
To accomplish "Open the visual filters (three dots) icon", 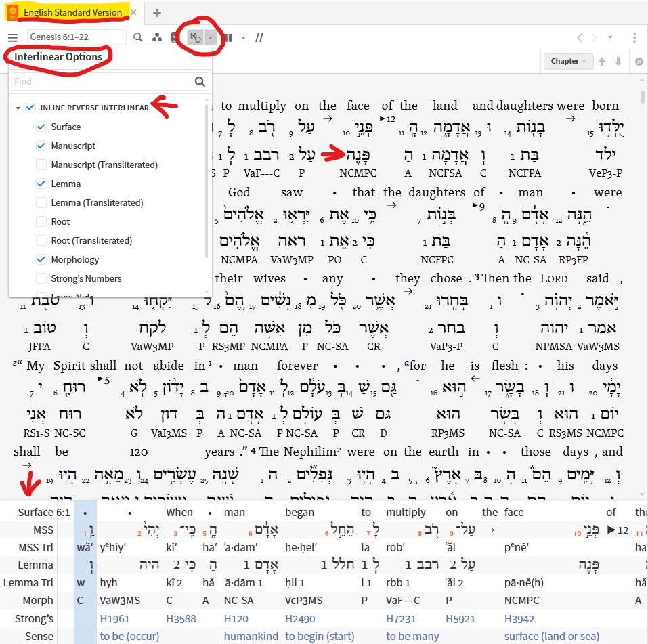I will 157,38.
